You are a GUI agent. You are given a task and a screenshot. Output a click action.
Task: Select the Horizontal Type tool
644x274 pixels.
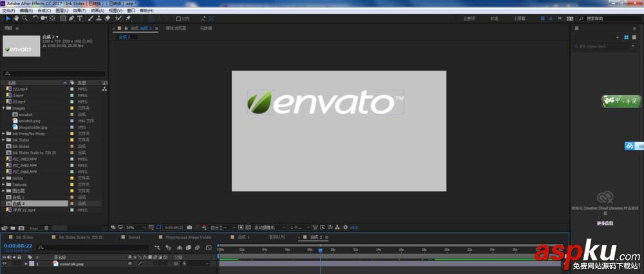click(80, 19)
